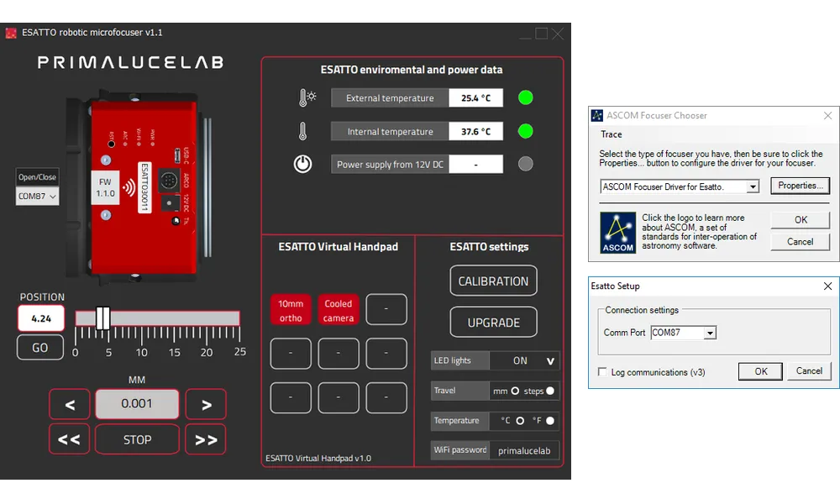The height and width of the screenshot is (504, 840).
Task: Select Fahrenheit temperature radio button
Action: (549, 421)
